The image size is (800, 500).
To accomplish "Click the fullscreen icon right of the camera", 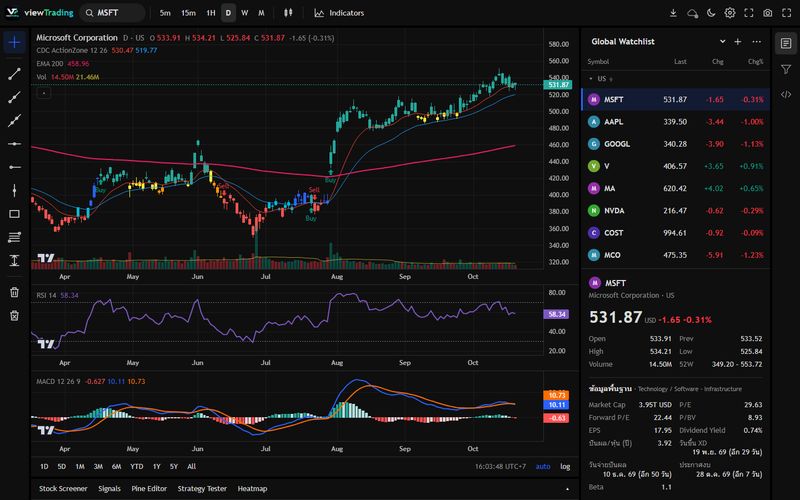I will pos(786,13).
